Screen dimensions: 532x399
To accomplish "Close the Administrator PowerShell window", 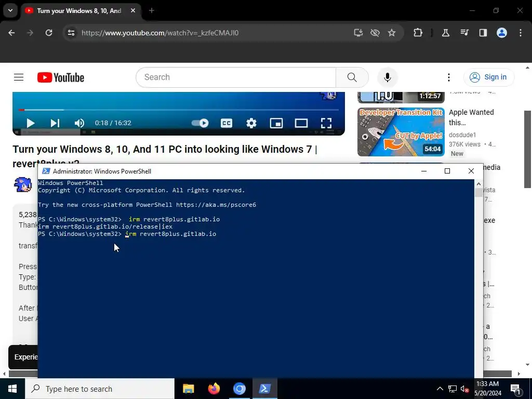I will coord(471,171).
